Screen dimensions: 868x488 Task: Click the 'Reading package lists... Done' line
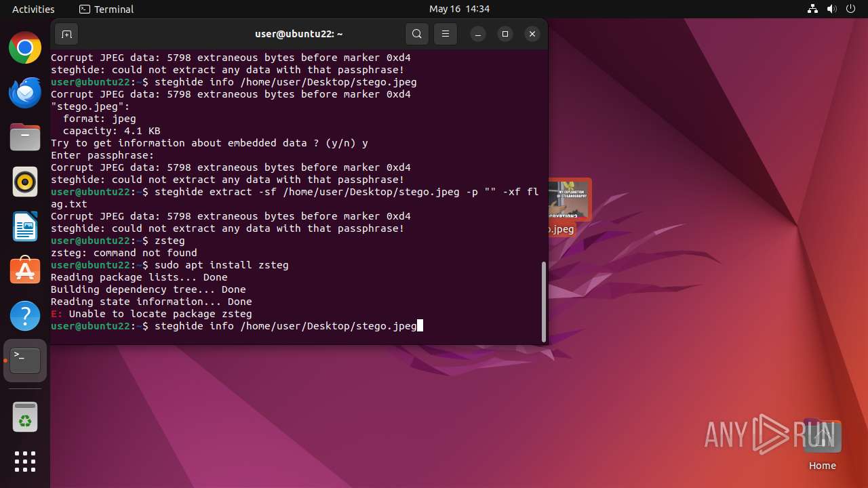click(x=139, y=277)
